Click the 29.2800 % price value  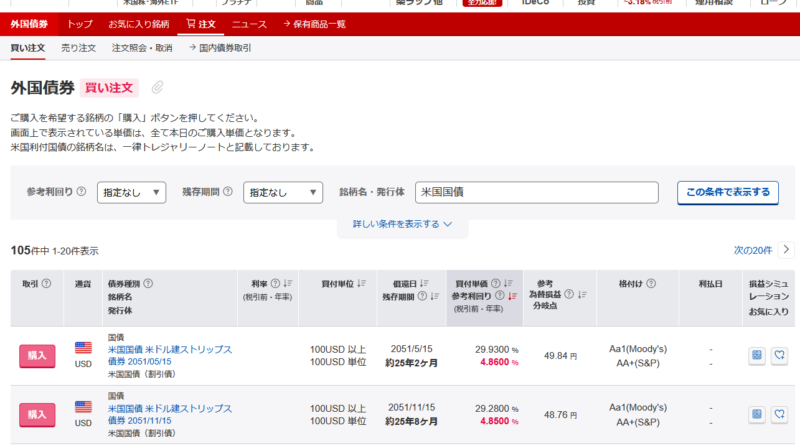click(496, 408)
